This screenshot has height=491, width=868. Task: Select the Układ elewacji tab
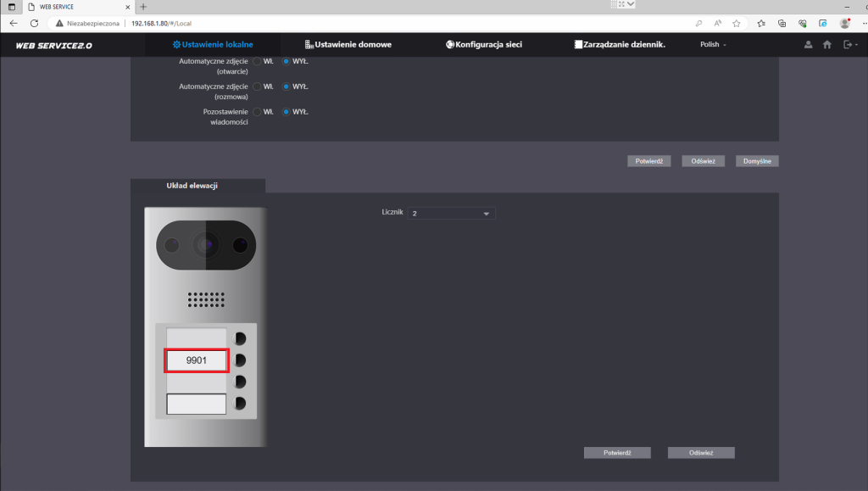coord(192,186)
